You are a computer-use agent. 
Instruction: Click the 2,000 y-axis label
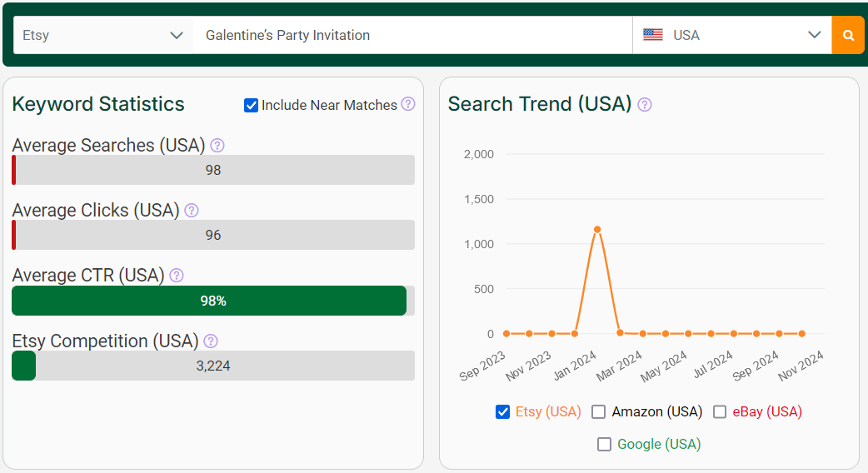479,154
